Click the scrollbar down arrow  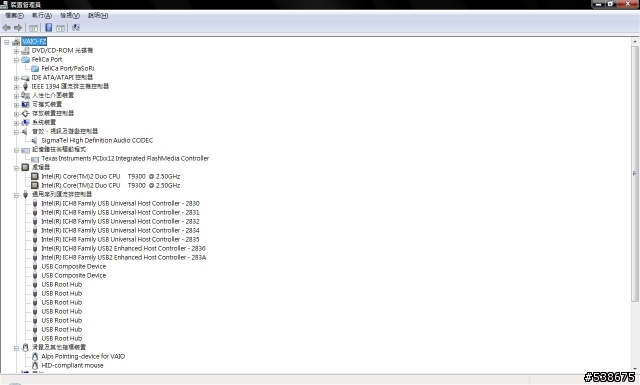pyautogui.click(x=635, y=368)
